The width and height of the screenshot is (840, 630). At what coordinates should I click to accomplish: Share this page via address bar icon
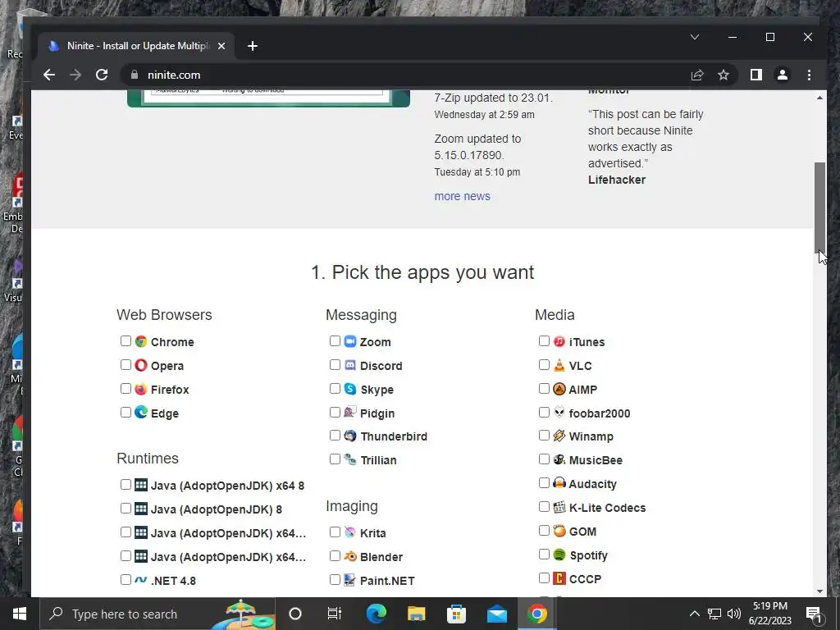(697, 75)
